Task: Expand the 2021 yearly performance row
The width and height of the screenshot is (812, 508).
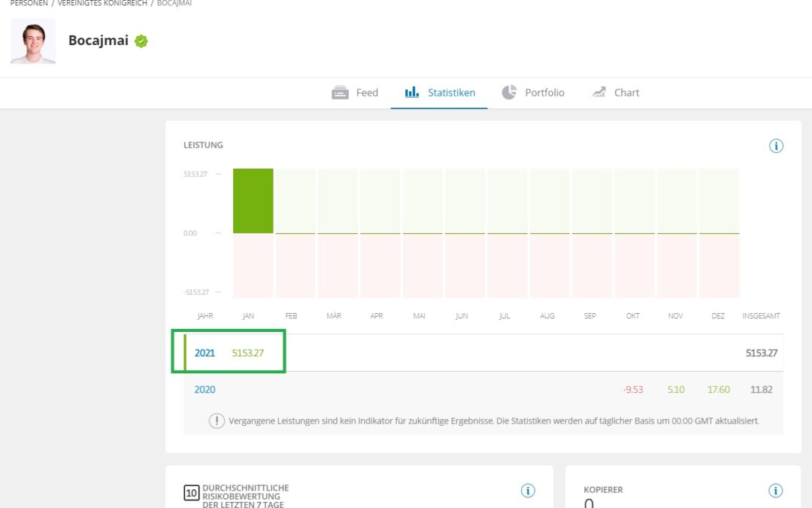Action: pos(205,353)
